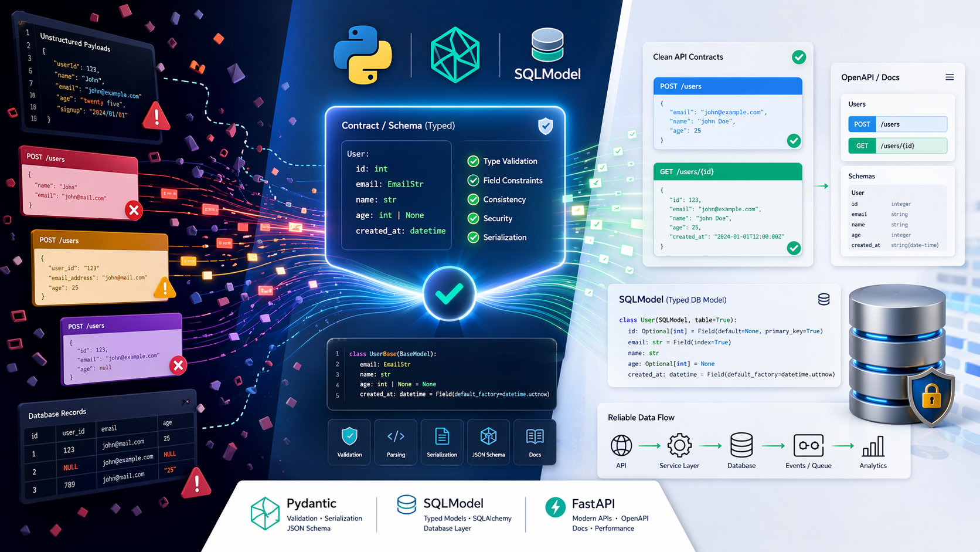Click the red X on the red POST /users card
The image size is (980, 552).
[x=134, y=210]
